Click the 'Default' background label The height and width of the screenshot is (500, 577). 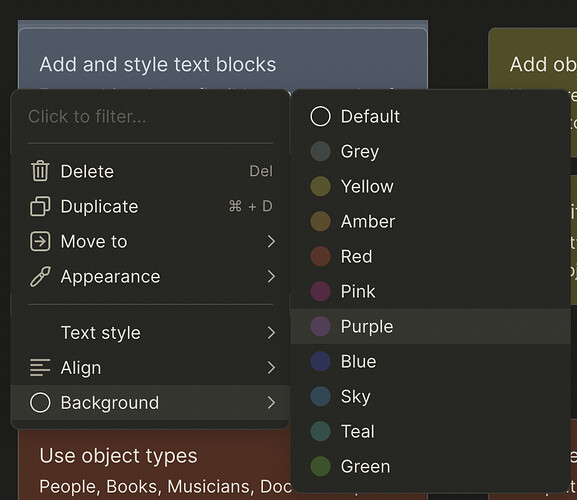(x=370, y=117)
